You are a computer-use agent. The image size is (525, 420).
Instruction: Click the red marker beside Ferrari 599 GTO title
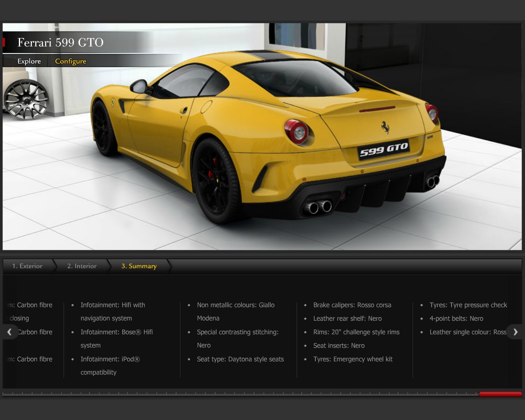pyautogui.click(x=4, y=42)
